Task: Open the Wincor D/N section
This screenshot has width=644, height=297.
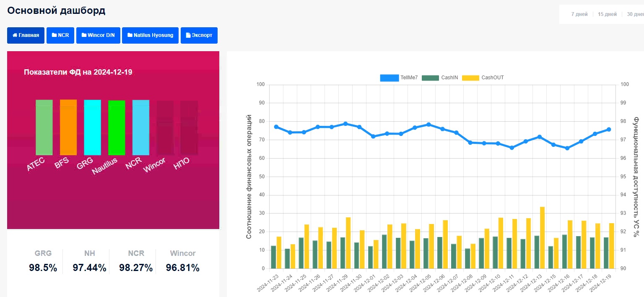Action: tap(99, 36)
